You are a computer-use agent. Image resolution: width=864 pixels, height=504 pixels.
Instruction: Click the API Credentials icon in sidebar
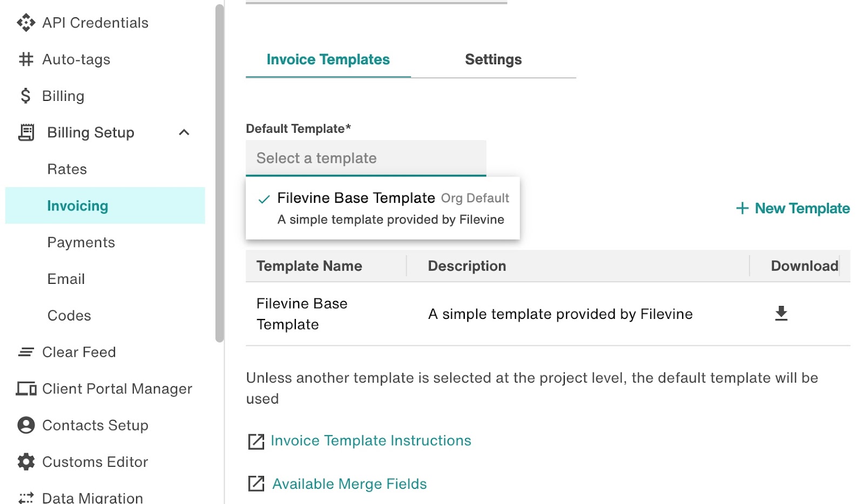pos(26,23)
